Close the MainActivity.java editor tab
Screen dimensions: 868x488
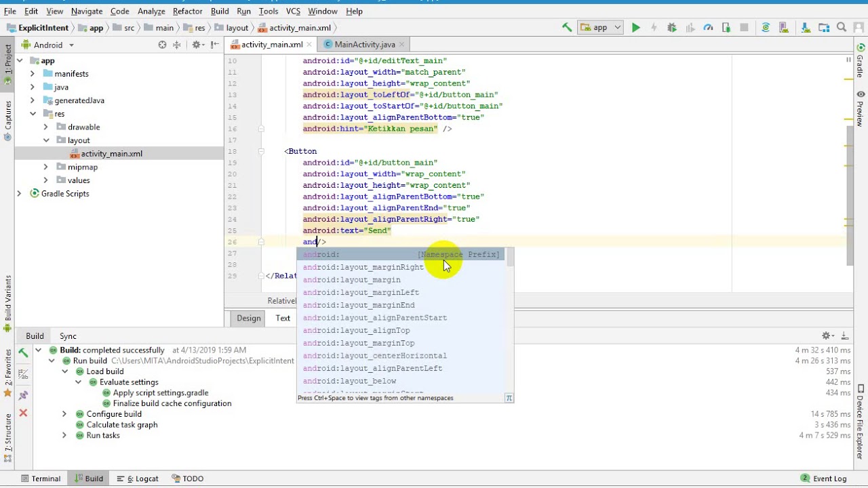click(x=401, y=45)
